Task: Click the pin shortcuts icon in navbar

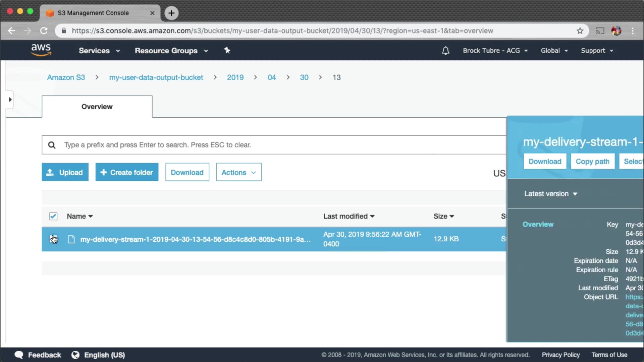Action: click(227, 50)
